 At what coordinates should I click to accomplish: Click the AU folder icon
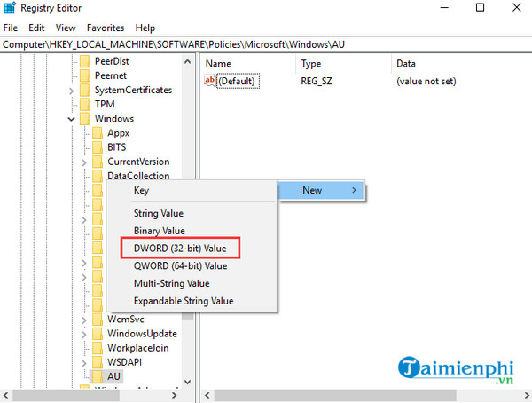click(x=98, y=377)
